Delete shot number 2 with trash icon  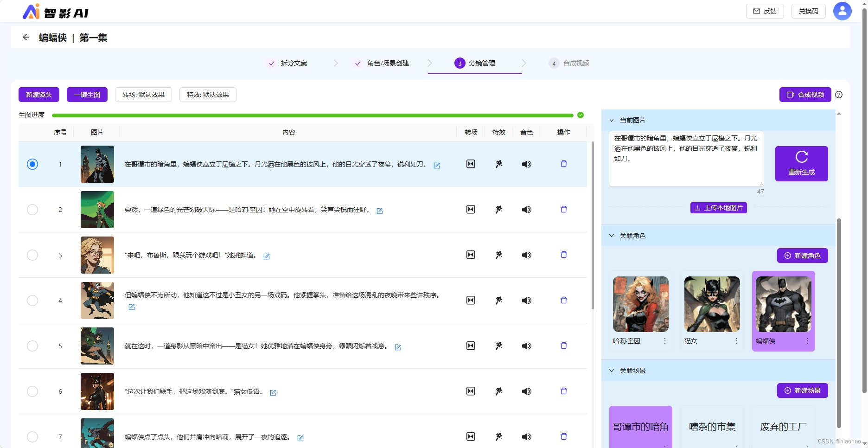tap(564, 209)
